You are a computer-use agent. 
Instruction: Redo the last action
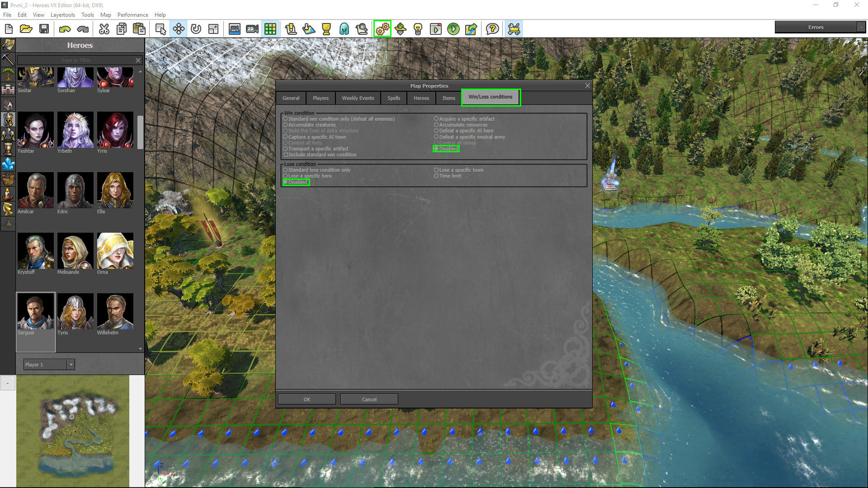point(83,29)
